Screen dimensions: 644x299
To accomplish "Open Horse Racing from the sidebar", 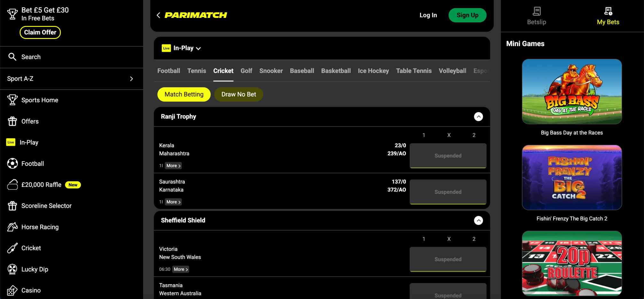I will 12,227.
